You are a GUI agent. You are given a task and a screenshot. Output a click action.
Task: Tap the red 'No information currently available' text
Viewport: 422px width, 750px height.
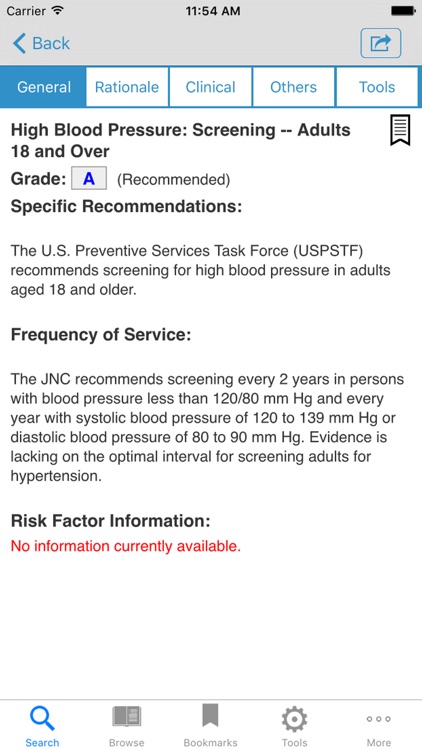126,546
